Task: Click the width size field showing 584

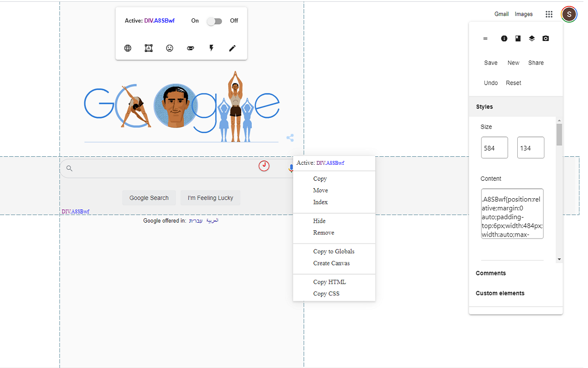Action: [494, 148]
